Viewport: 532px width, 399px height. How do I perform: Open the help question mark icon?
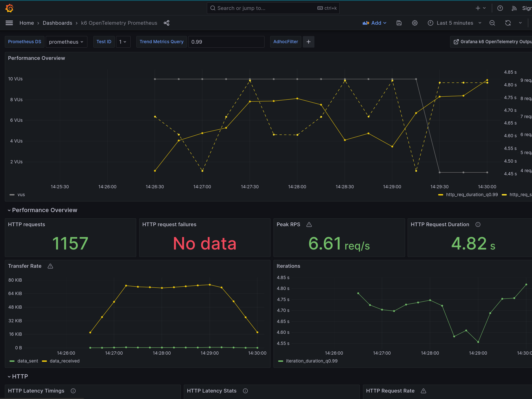(x=500, y=8)
